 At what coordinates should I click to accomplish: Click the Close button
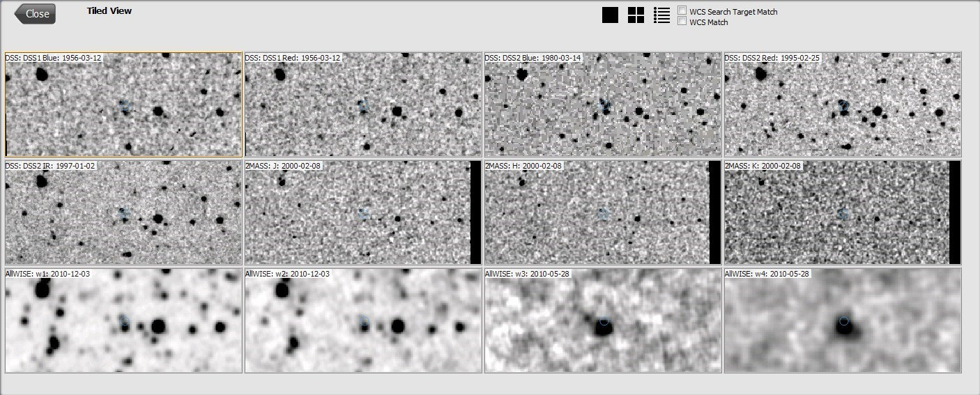tap(35, 13)
